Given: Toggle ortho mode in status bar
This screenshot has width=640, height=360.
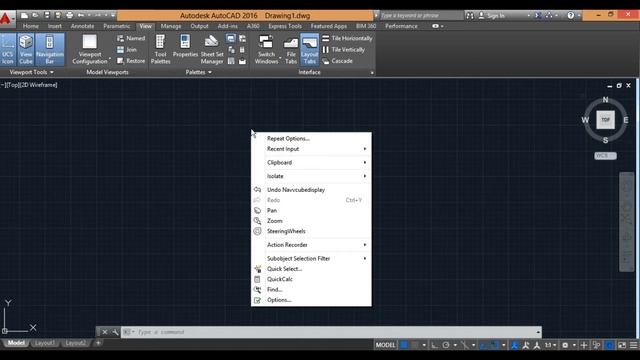Looking at the screenshot, I should [x=435, y=345].
